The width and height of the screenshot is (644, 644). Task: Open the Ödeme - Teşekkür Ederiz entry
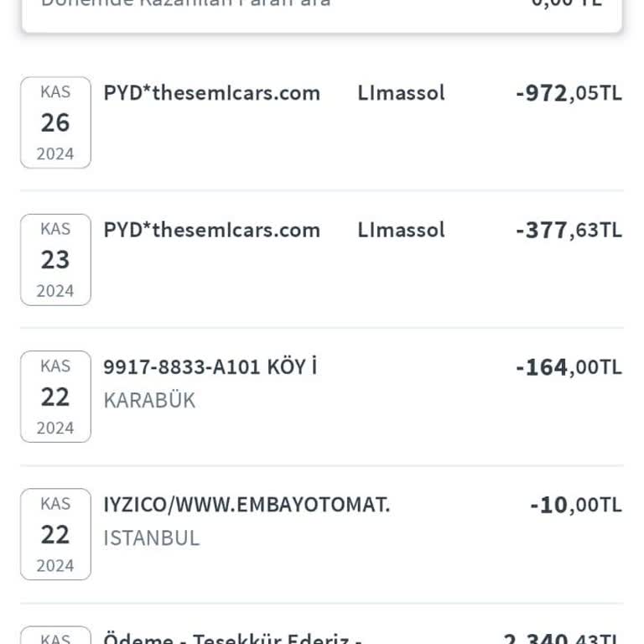click(x=322, y=635)
